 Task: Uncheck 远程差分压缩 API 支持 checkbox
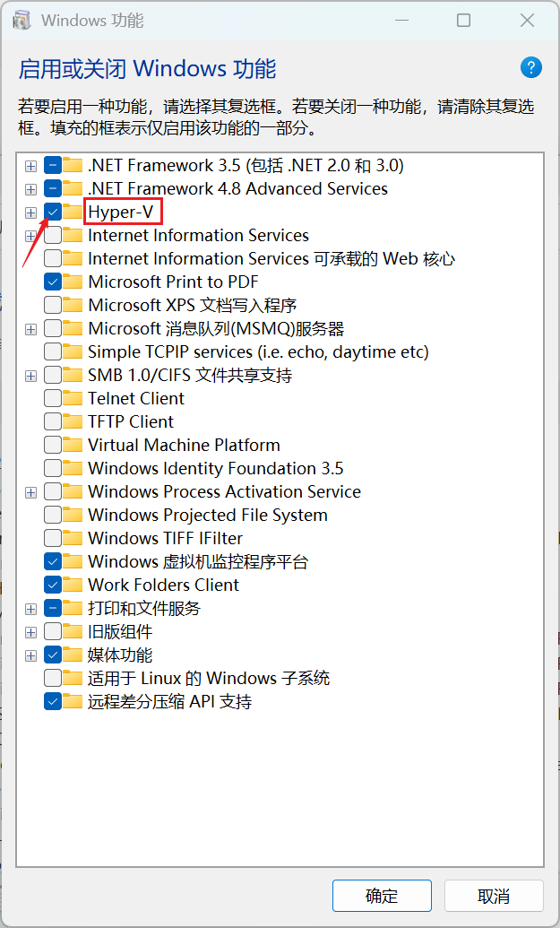coord(53,701)
